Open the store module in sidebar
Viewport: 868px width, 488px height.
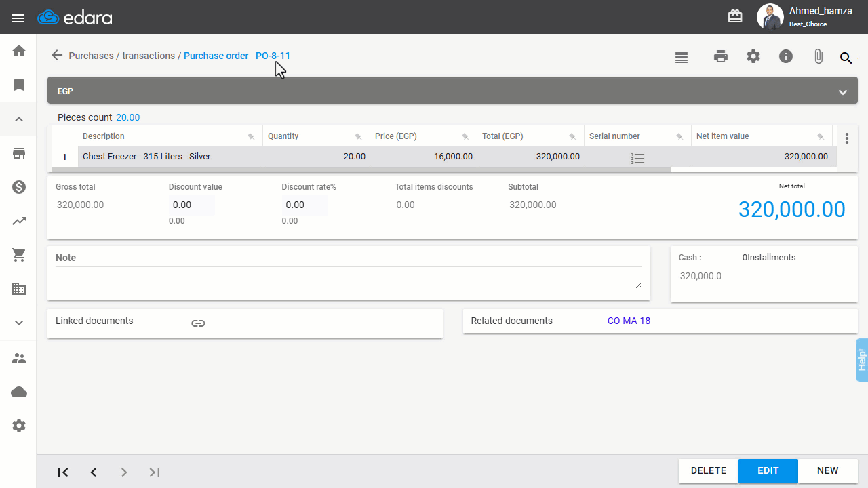[19, 153]
